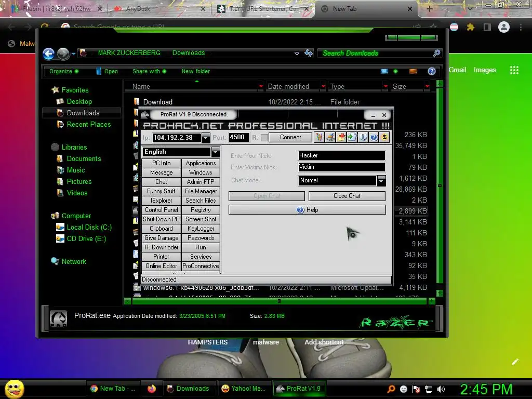Click the Type column filter arrow

385,87
